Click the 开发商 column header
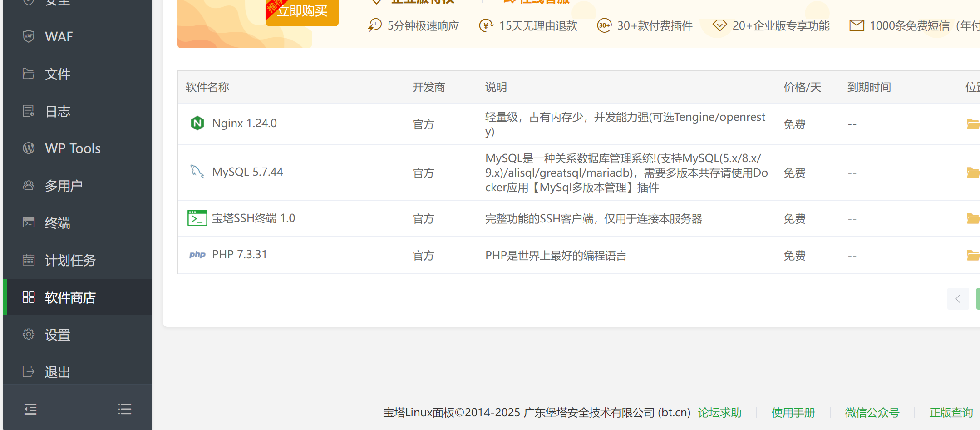The width and height of the screenshot is (980, 430). coord(428,87)
